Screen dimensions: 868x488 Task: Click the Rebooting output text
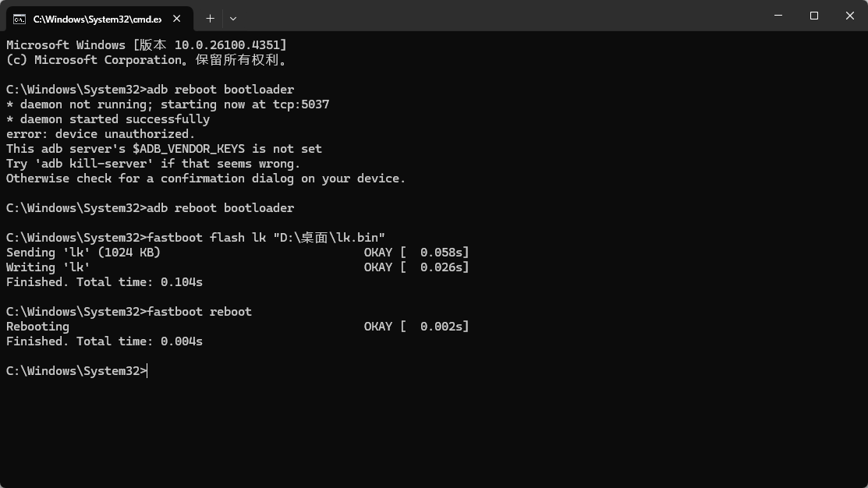tap(37, 327)
